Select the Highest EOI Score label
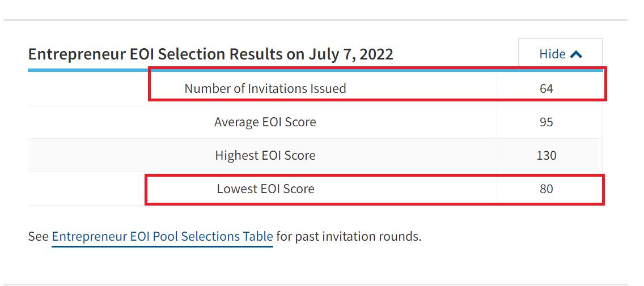 (265, 155)
